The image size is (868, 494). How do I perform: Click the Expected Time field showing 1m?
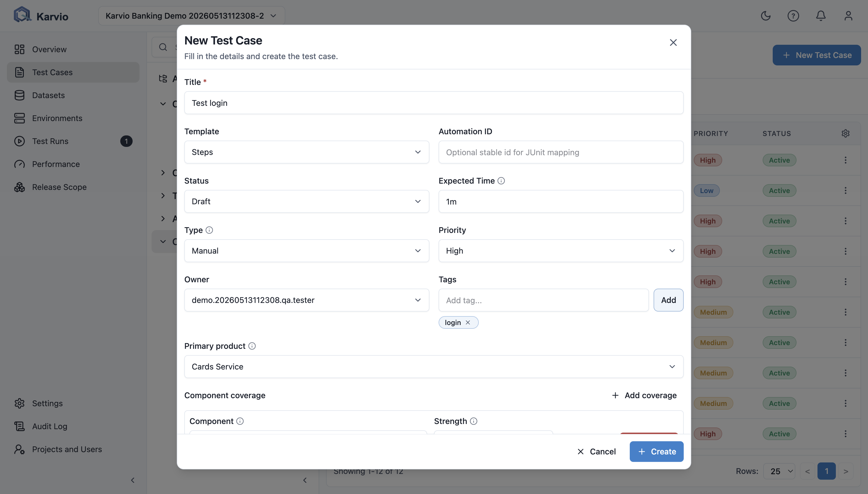(x=561, y=202)
